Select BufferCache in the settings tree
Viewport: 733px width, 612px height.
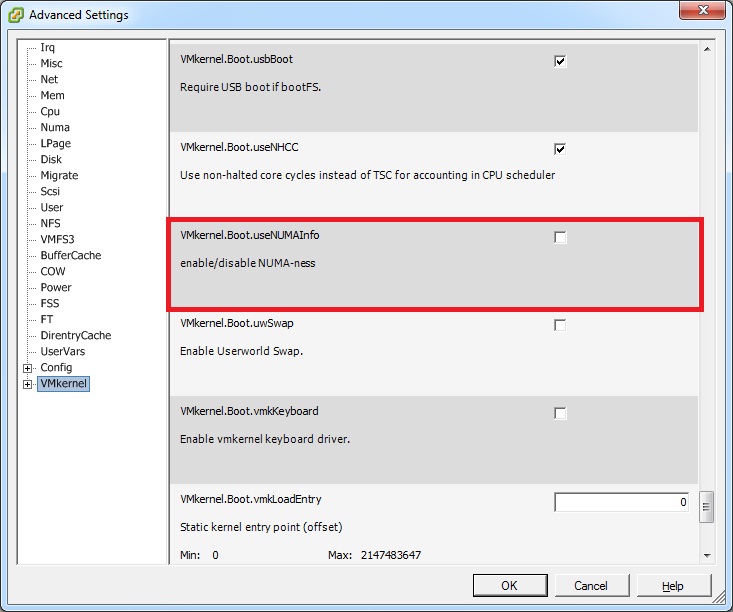click(71, 255)
